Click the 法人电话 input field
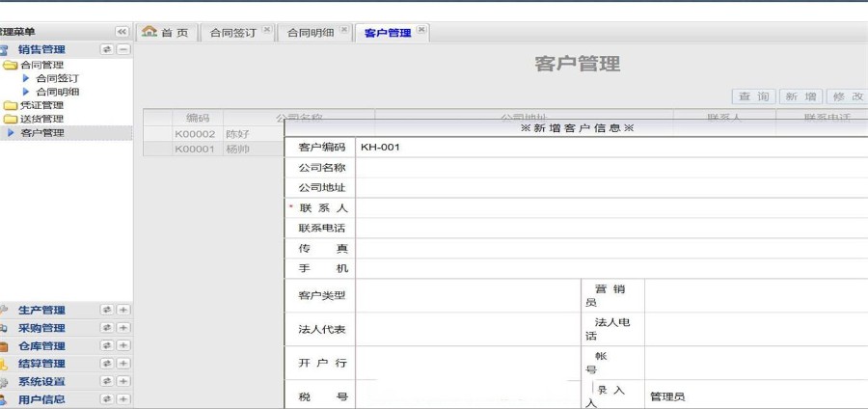 756,329
